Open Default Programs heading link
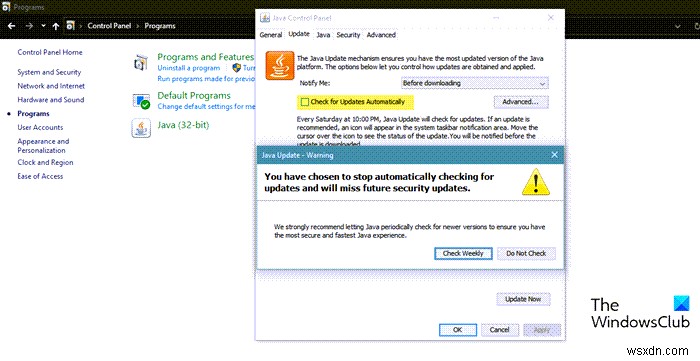The height and width of the screenshot is (361, 700). point(194,95)
